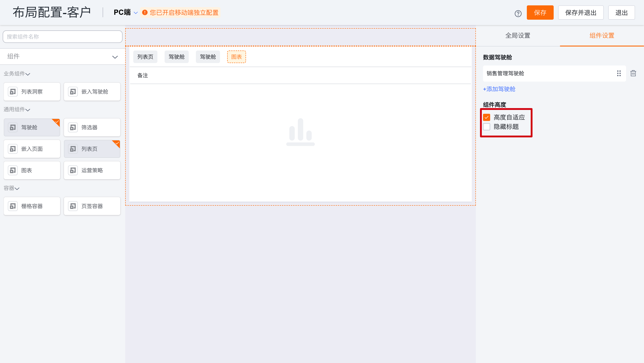
Task: Click the icon on the 列表页 component card
Action: click(x=73, y=149)
